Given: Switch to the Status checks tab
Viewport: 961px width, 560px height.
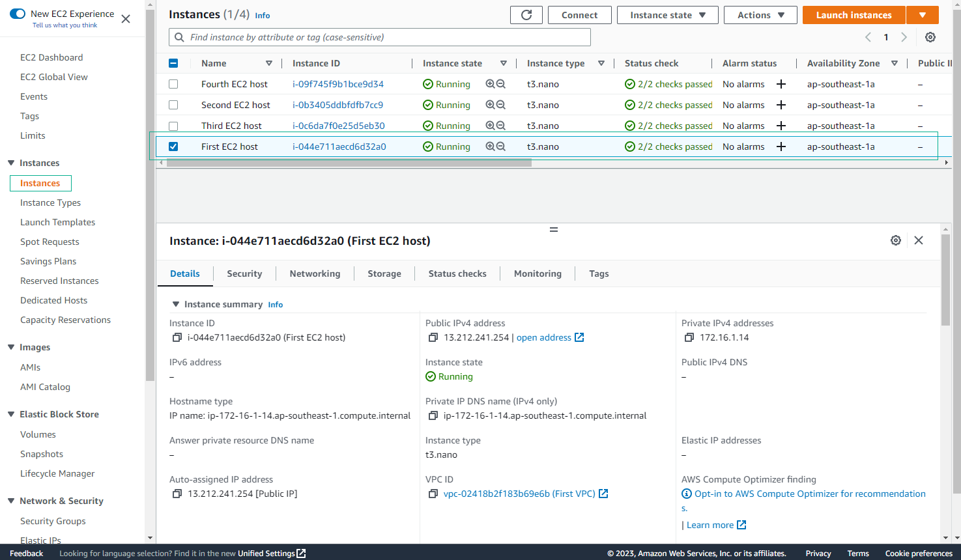Looking at the screenshot, I should [457, 273].
